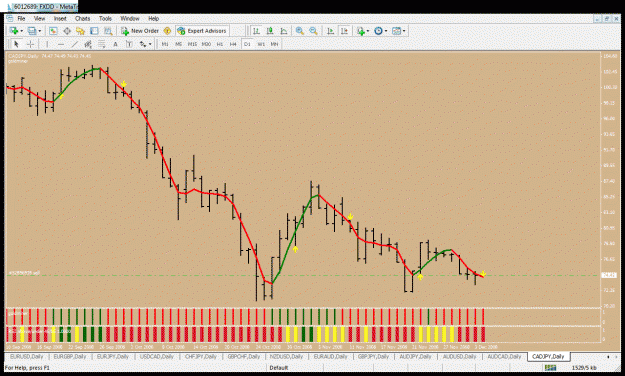Select the Horizontal Line drawing tool
The height and width of the screenshot is (376, 625).
click(61, 44)
